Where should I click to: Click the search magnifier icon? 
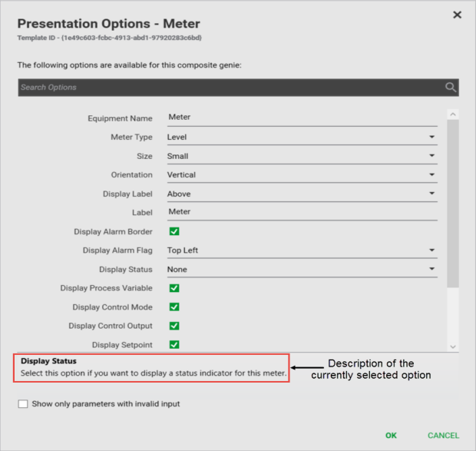(451, 87)
